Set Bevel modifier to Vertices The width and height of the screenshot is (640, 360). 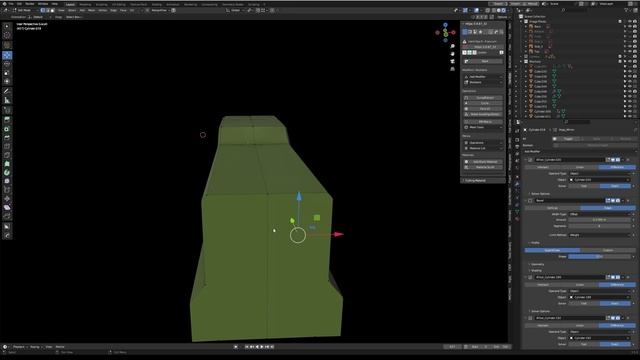coord(552,208)
